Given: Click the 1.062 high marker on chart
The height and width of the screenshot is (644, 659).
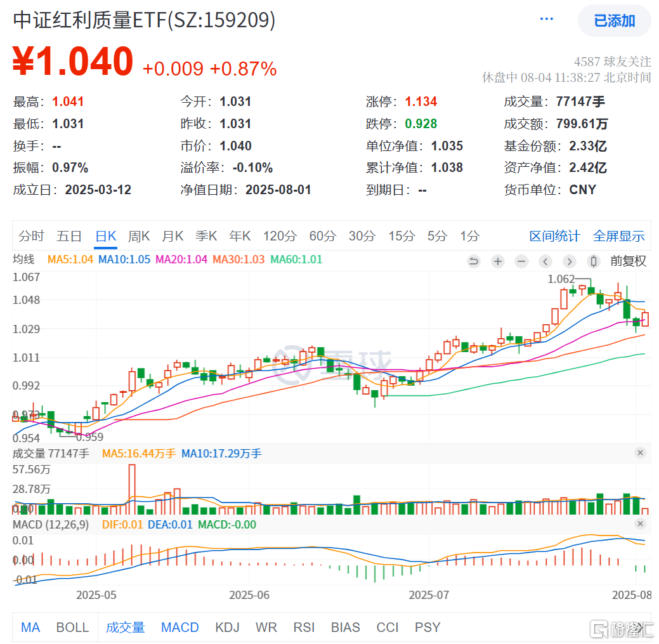Looking at the screenshot, I should tap(561, 279).
